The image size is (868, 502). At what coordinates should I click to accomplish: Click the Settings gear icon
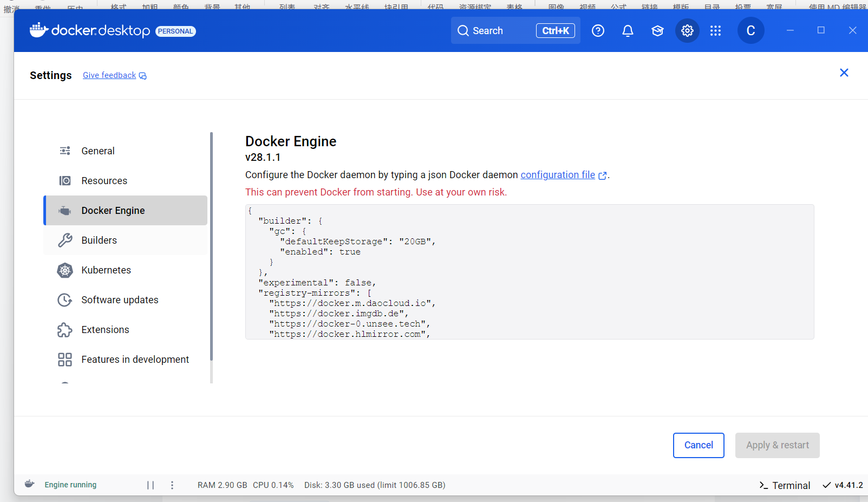coord(687,31)
